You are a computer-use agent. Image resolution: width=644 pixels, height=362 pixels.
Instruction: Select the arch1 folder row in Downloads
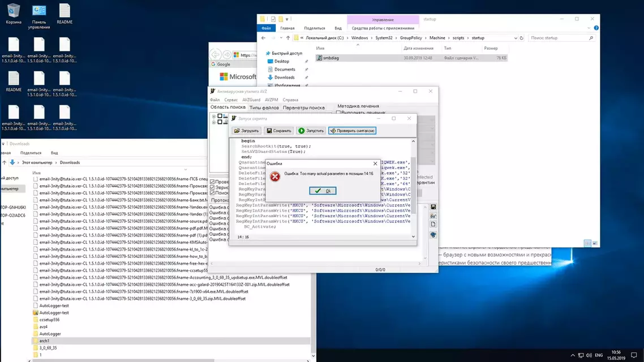171,341
